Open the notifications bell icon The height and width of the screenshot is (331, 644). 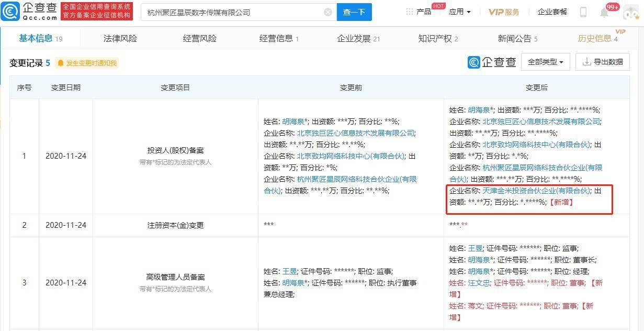click(604, 12)
